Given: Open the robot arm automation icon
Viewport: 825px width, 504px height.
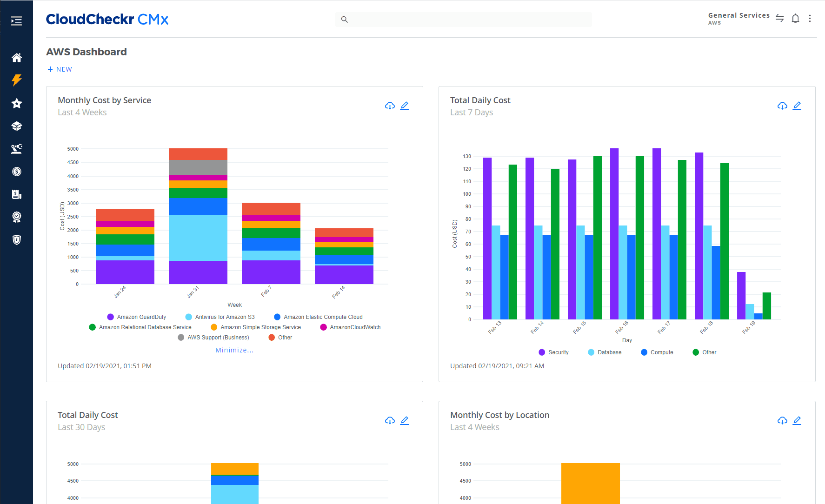Looking at the screenshot, I should click(x=17, y=149).
